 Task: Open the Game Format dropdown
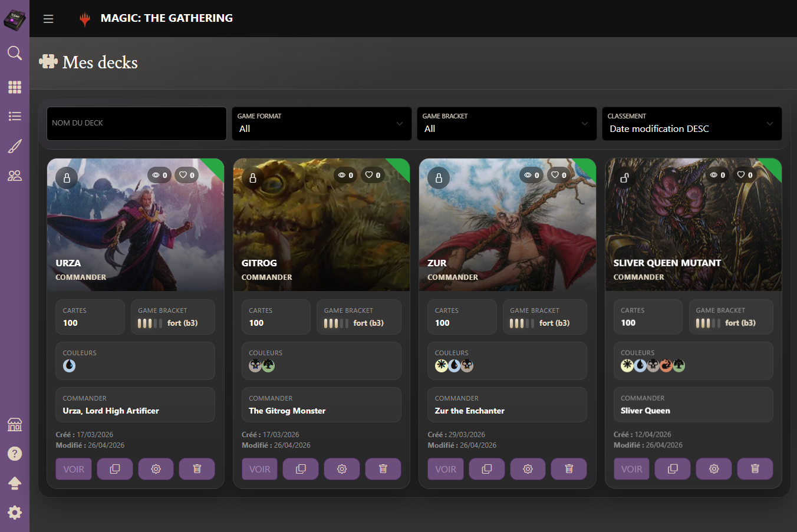pos(322,124)
